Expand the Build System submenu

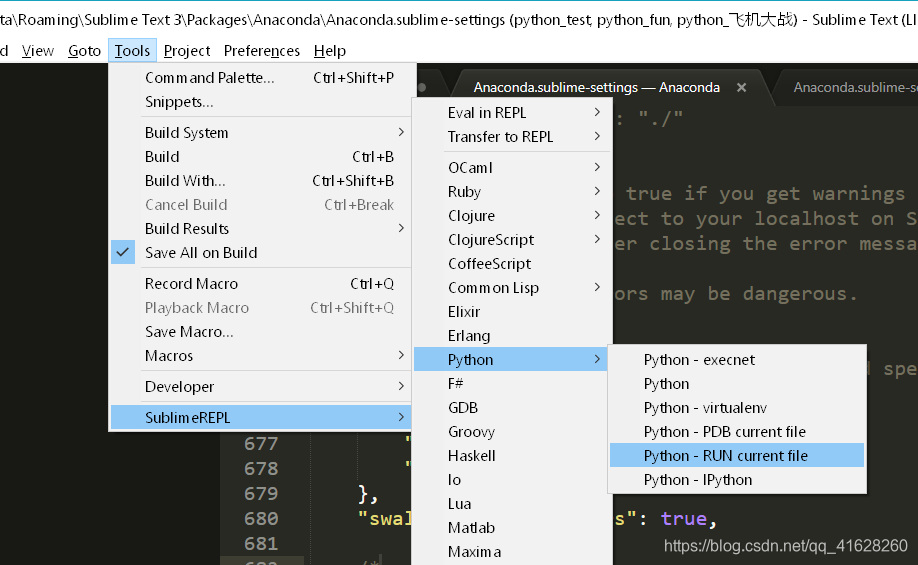click(x=261, y=133)
